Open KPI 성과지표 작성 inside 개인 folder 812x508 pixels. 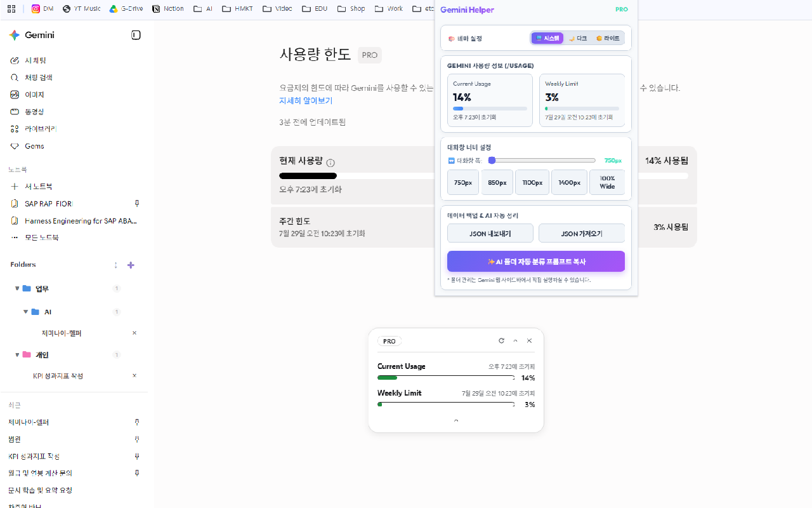pyautogui.click(x=58, y=376)
